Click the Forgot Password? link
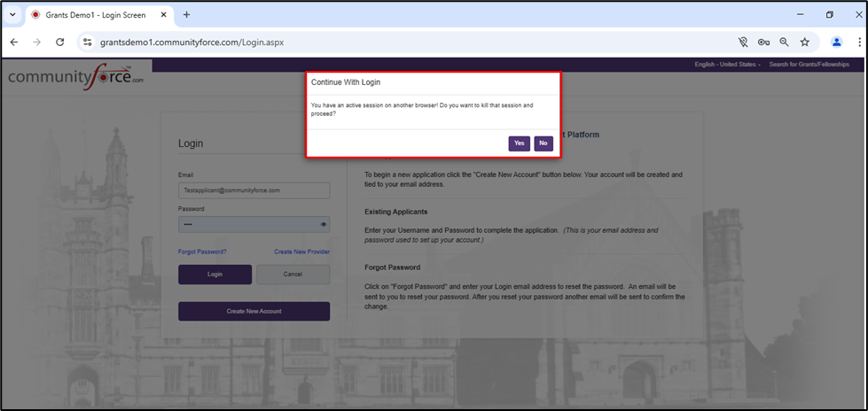Image resolution: width=868 pixels, height=411 pixels. click(x=202, y=252)
